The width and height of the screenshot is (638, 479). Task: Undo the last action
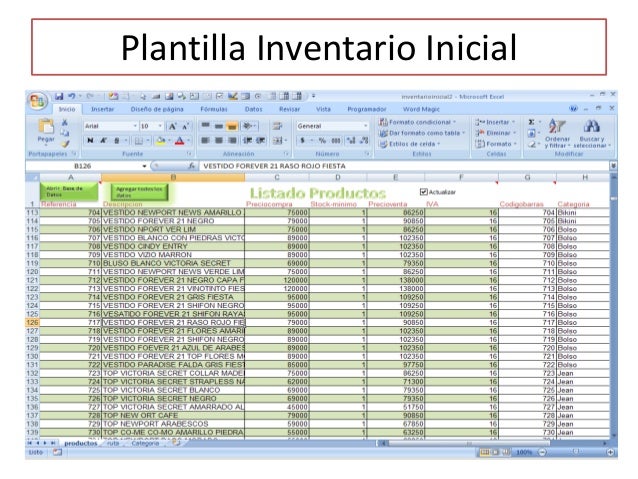pos(72,96)
